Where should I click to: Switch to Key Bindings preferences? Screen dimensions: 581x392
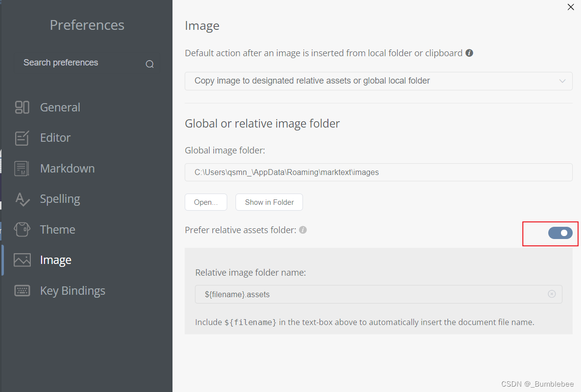pyautogui.click(x=72, y=290)
